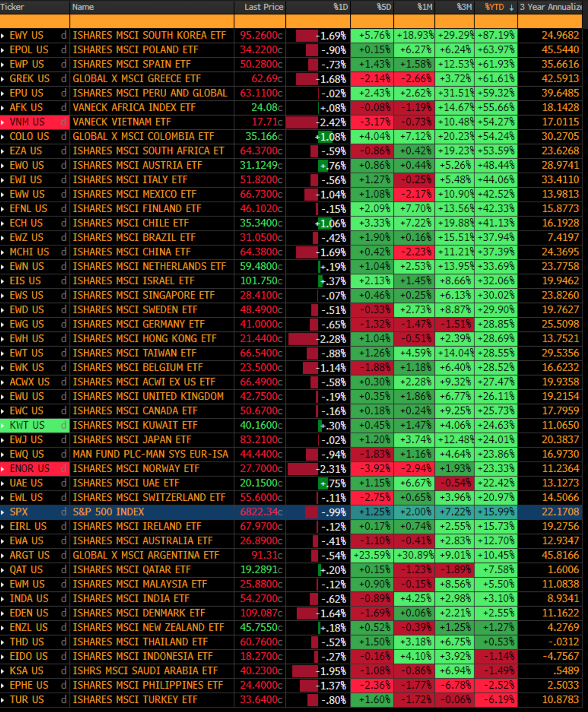Screen dimensions: 588x712
Task: Sort by the %1M column header
Action: point(425,7)
